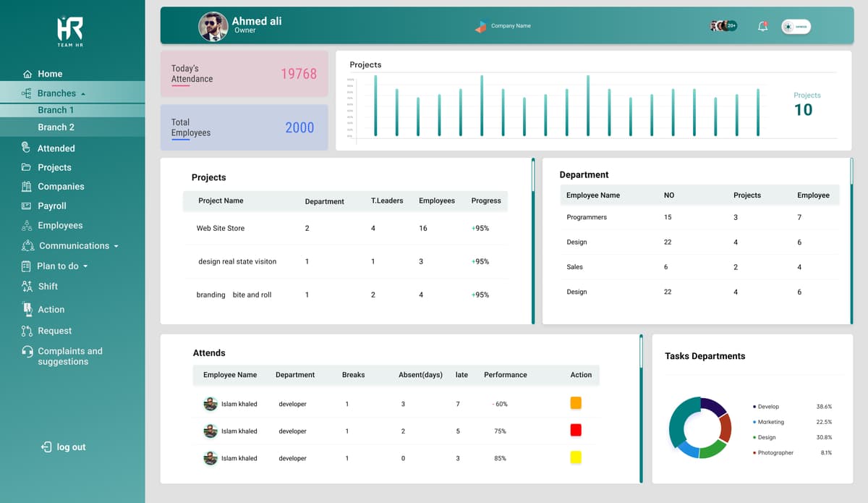Image resolution: width=868 pixels, height=503 pixels.
Task: Click the Payroll icon in sidebar
Action: (27, 206)
